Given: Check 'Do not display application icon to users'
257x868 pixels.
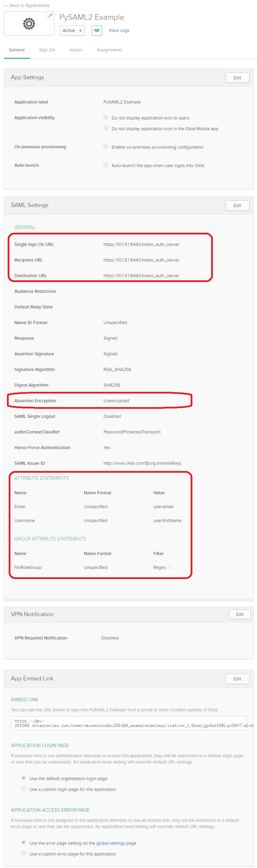Looking at the screenshot, I should coord(106,117).
